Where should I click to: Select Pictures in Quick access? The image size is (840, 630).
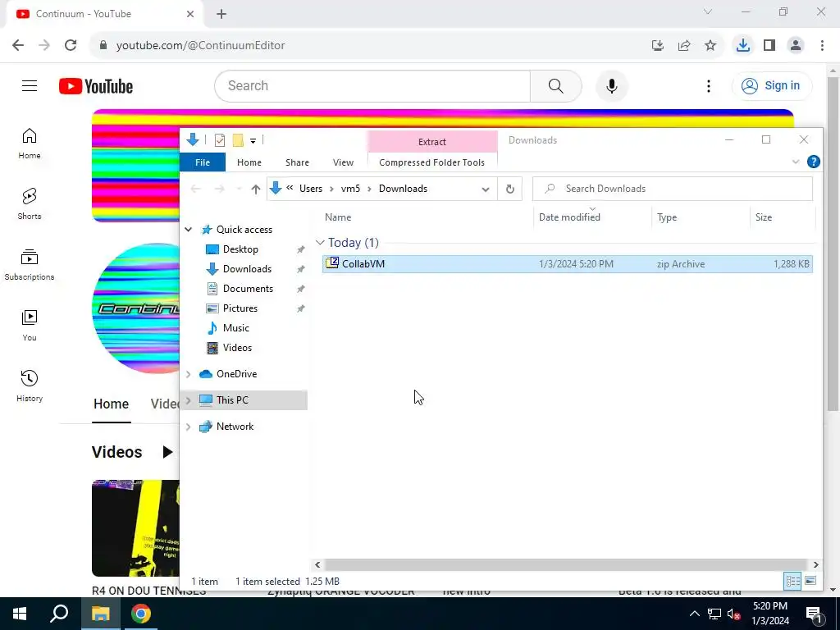coord(240,308)
